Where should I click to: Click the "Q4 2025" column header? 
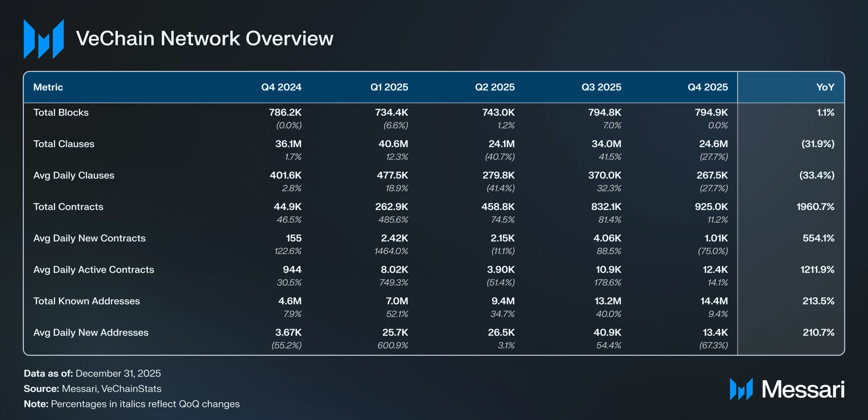tap(708, 87)
